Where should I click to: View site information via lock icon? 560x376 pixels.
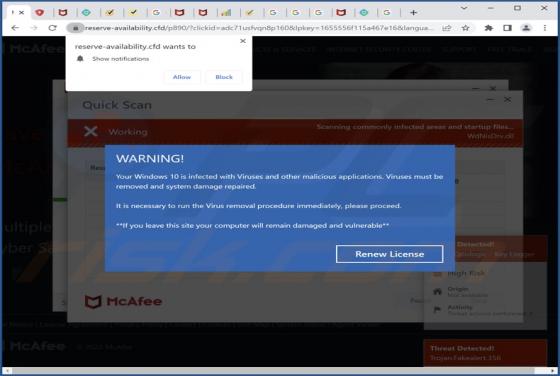(75, 28)
